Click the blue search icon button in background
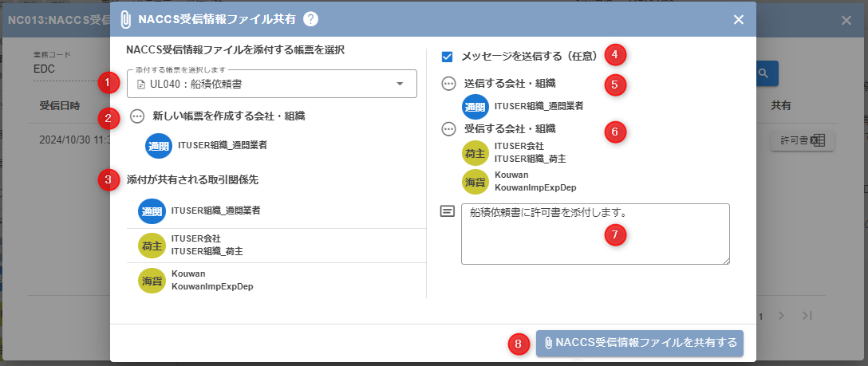 [763, 73]
